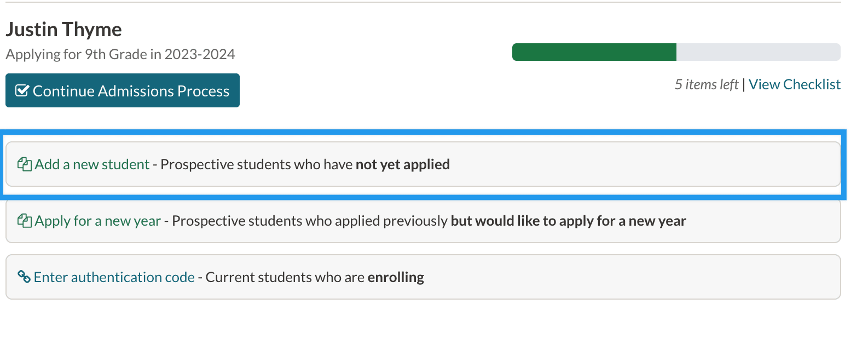
Task: Click the Prospective students who have description text
Action: coord(256,164)
